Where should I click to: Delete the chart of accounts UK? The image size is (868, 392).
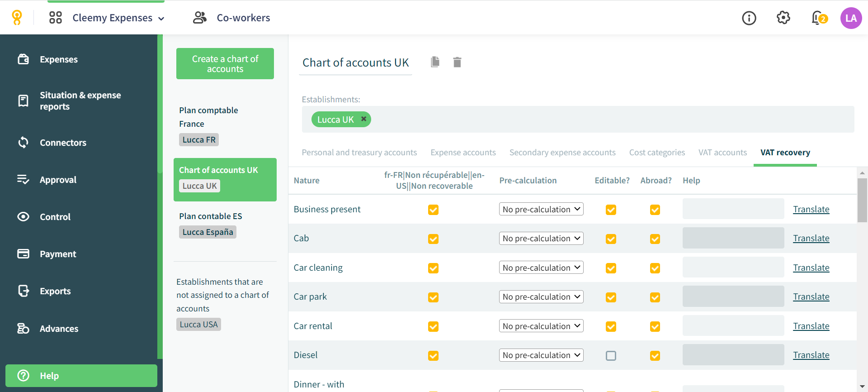coord(457,62)
